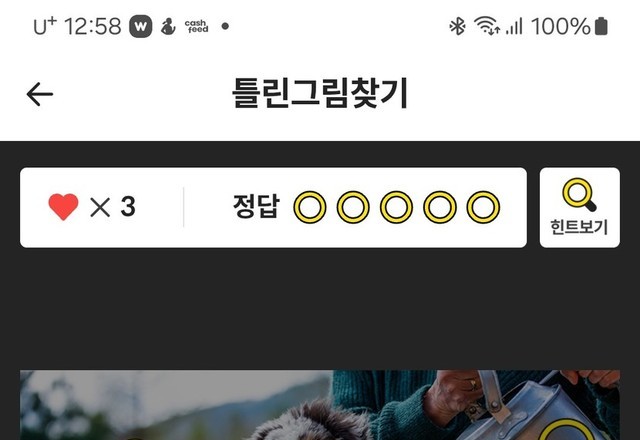Tap the dog in the puzzle picture

point(310,420)
